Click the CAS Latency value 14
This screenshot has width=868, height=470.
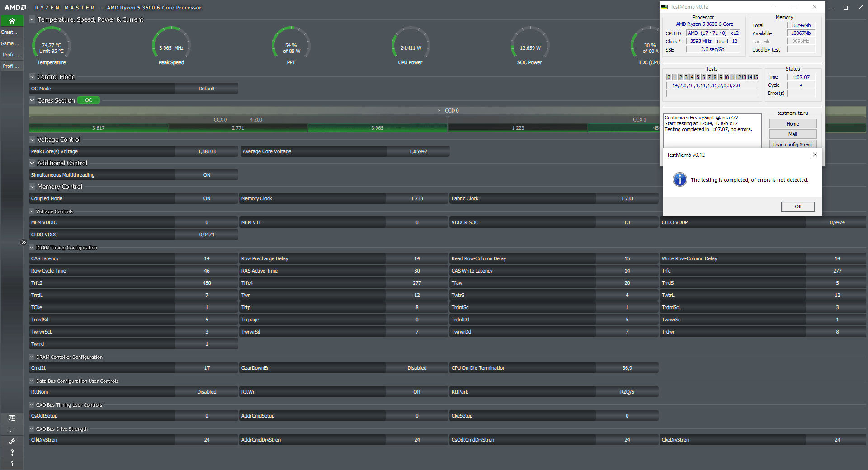click(x=207, y=258)
